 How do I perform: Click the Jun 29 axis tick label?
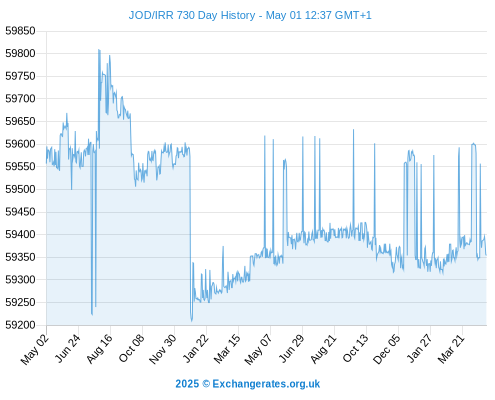click(x=292, y=348)
